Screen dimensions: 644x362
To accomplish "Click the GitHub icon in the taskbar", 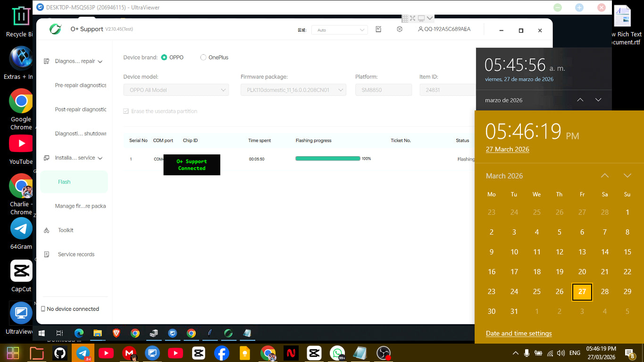I will [60, 353].
